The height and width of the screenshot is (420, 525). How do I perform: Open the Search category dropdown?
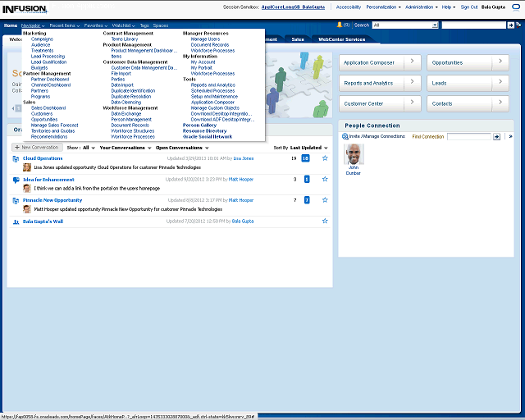(435, 25)
